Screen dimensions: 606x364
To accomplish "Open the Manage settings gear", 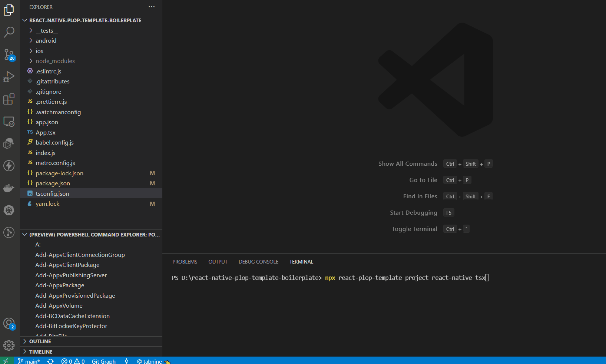I will (x=9, y=346).
